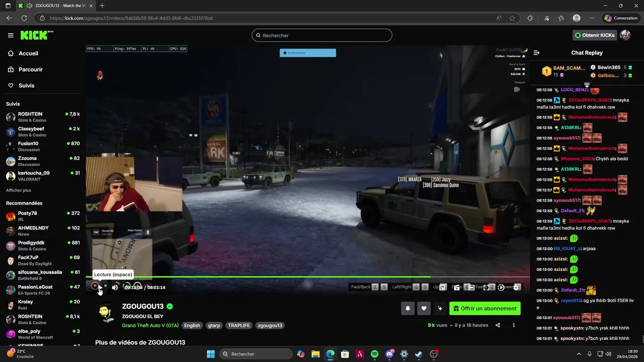Screen dimensions: 644x362
Task: Click the address bar URL
Action: tap(131, 18)
